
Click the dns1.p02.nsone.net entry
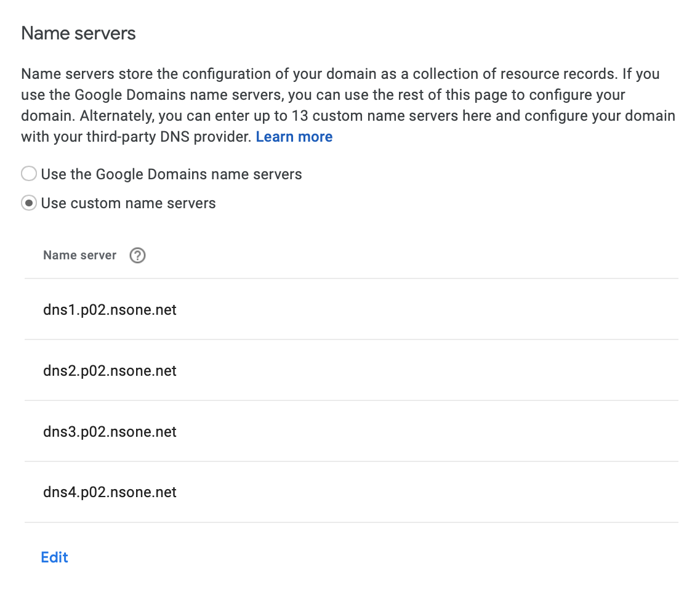click(x=110, y=310)
